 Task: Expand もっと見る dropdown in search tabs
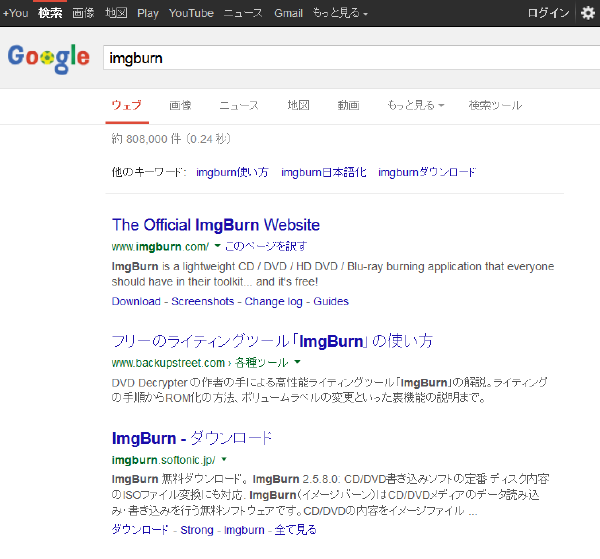(415, 105)
